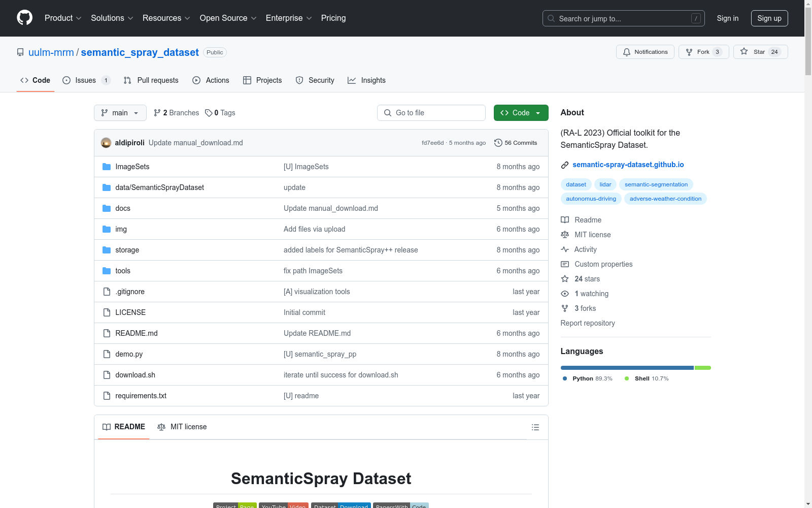Click the Report repository link

click(x=588, y=323)
